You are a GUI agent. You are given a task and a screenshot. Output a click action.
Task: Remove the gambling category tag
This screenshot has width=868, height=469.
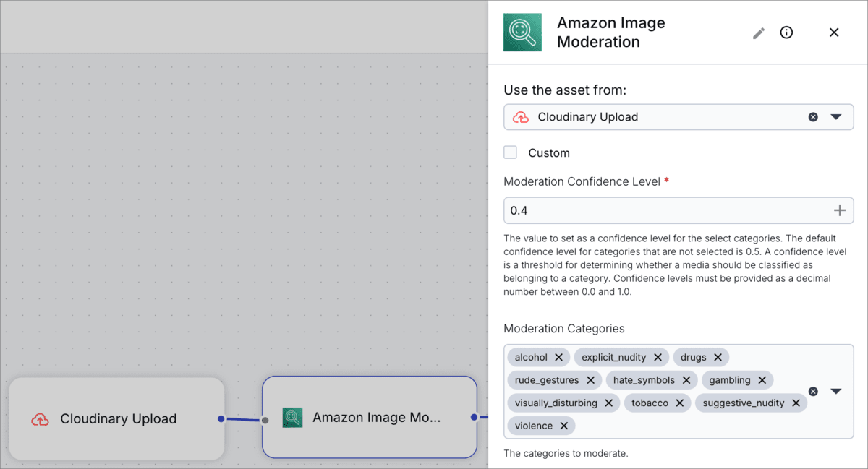tap(762, 380)
